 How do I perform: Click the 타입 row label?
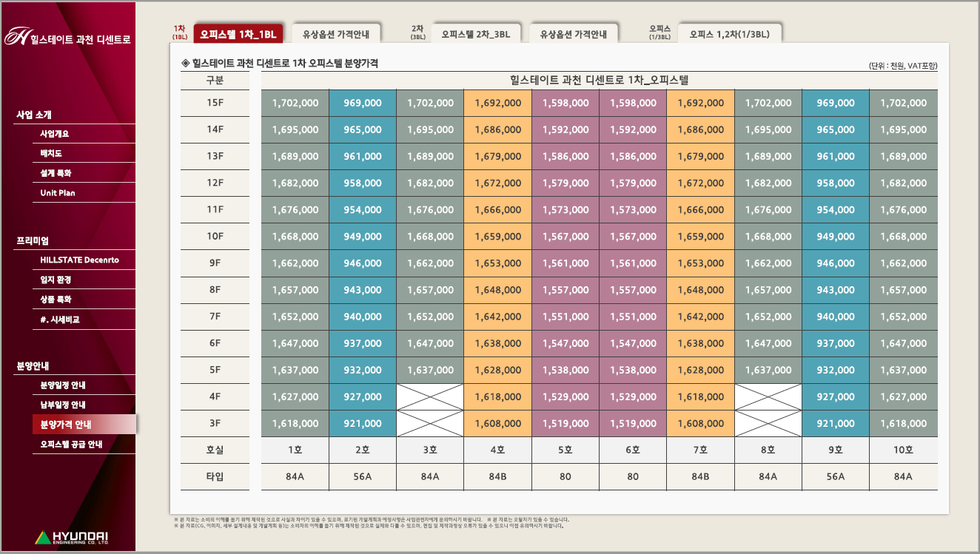tap(215, 476)
